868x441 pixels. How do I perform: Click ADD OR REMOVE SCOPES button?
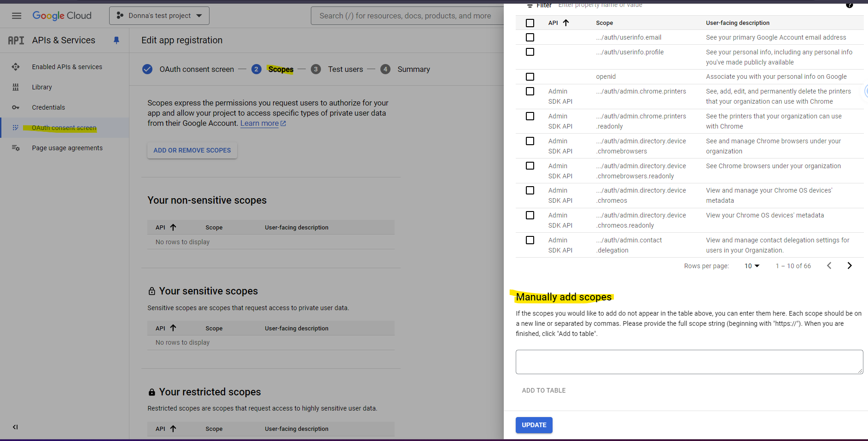tap(192, 150)
